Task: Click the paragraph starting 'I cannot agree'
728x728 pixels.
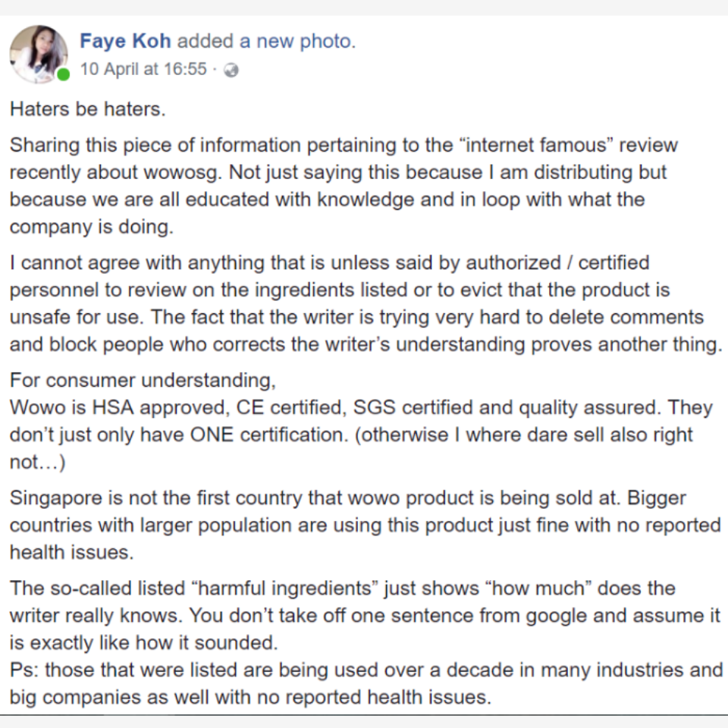Action: pyautogui.click(x=366, y=303)
